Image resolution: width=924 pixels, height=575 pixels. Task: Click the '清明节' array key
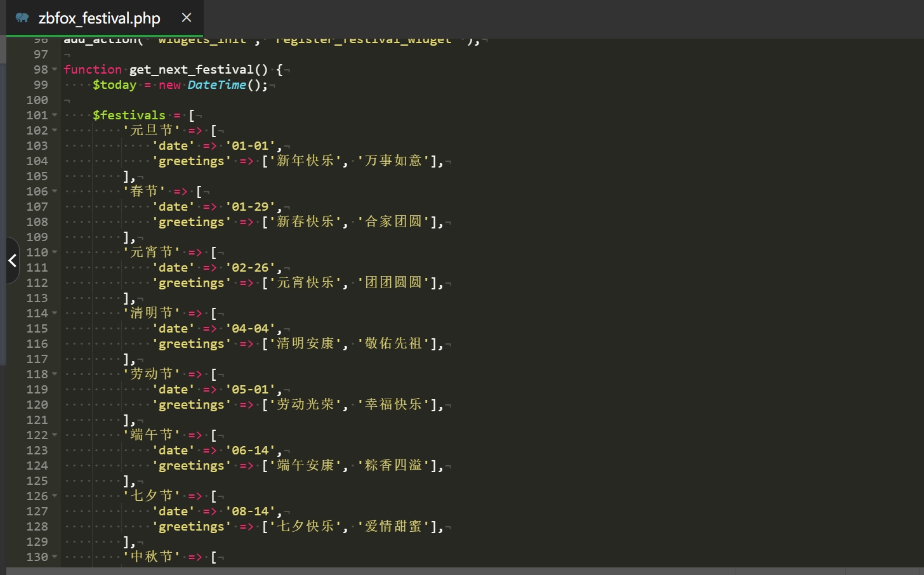tap(152, 313)
